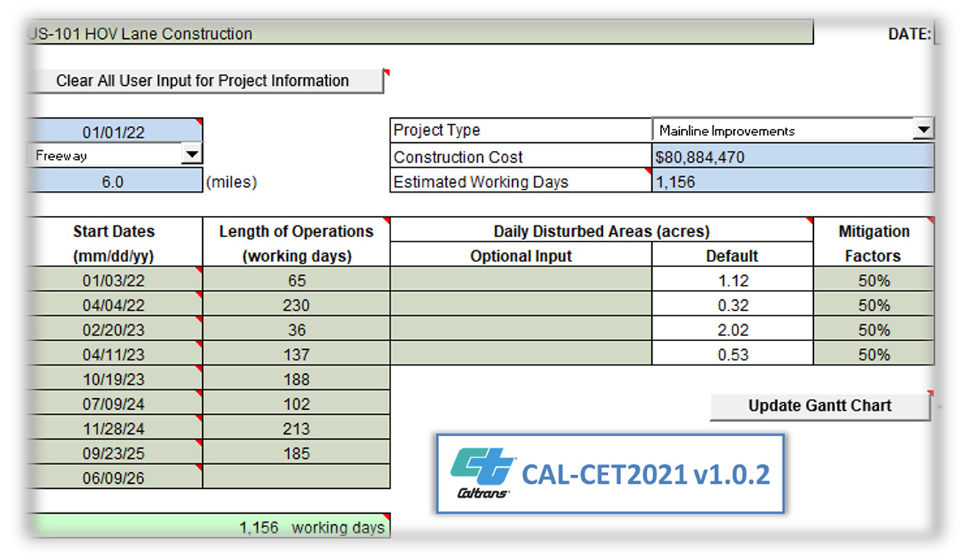Select start date cell 04/04/22
The height and width of the screenshot is (560, 967).
[x=114, y=305]
